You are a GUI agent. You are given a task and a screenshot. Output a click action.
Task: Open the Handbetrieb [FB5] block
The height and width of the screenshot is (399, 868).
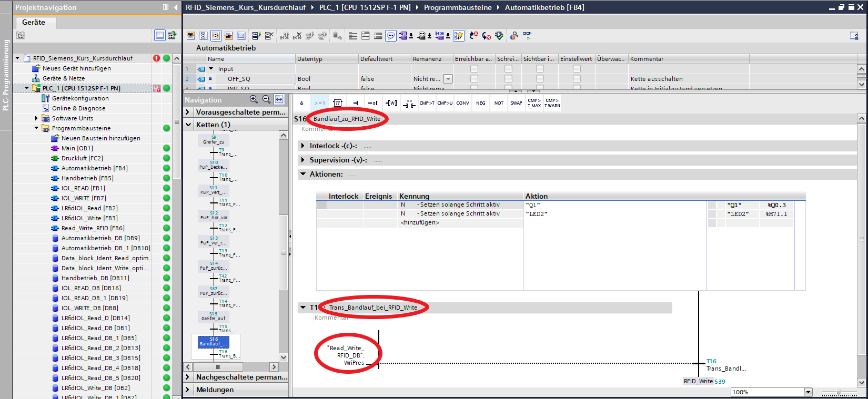(87, 178)
